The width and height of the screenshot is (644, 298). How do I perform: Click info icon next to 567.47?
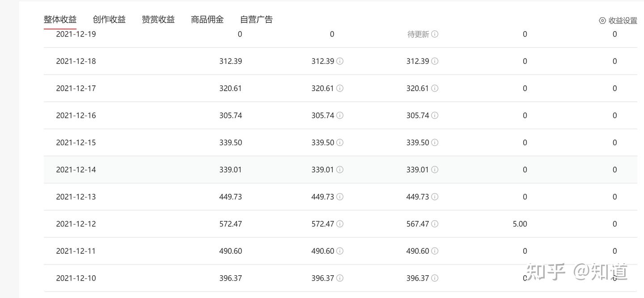[x=435, y=224]
